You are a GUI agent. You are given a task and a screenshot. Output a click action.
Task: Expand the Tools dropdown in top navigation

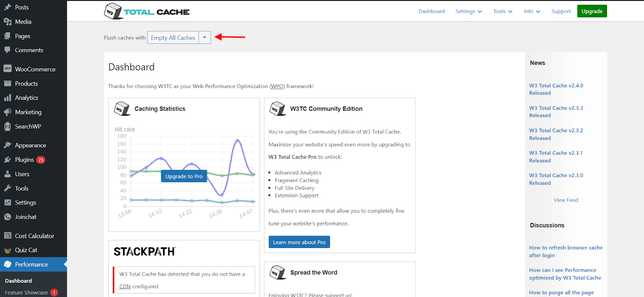(503, 11)
